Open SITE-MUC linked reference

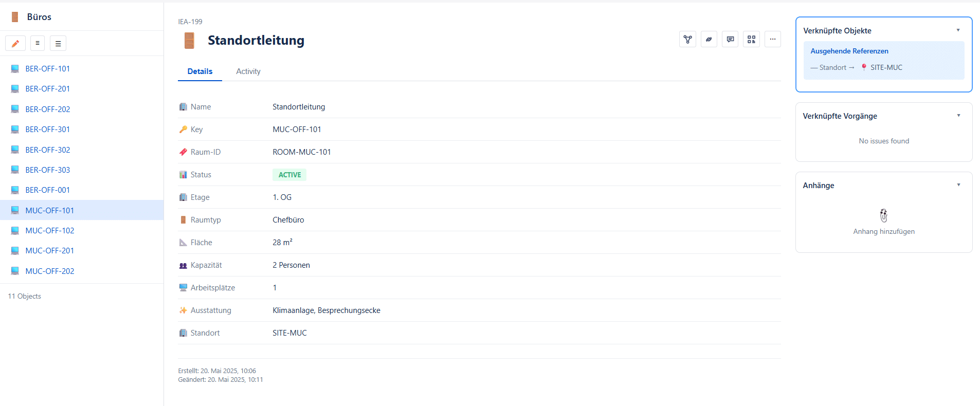pos(886,67)
